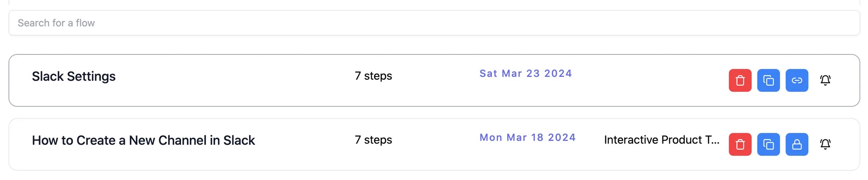Delete the New Channel in Slack flow
Viewport: 868px width, 180px height.
(740, 144)
